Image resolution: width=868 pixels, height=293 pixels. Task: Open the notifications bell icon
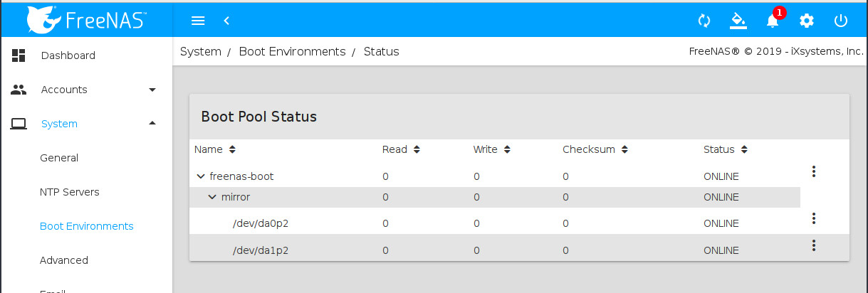point(773,21)
